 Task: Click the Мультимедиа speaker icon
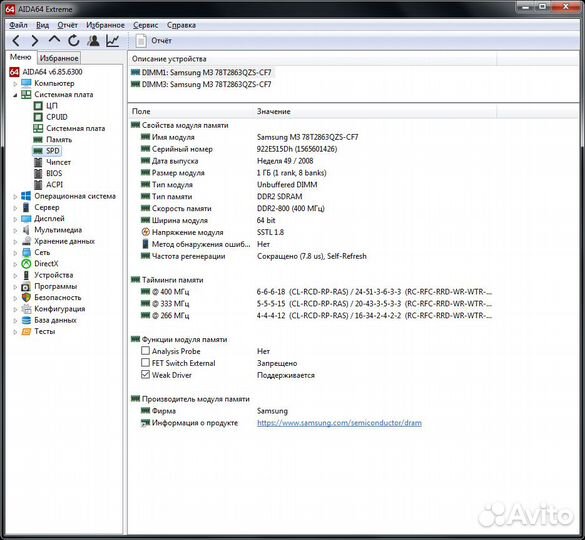point(26,230)
